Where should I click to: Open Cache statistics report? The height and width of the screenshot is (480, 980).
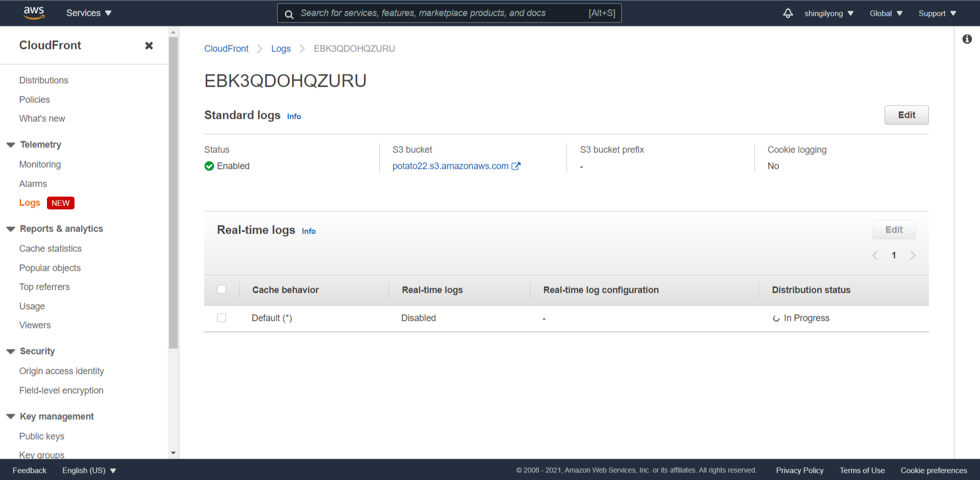click(51, 248)
